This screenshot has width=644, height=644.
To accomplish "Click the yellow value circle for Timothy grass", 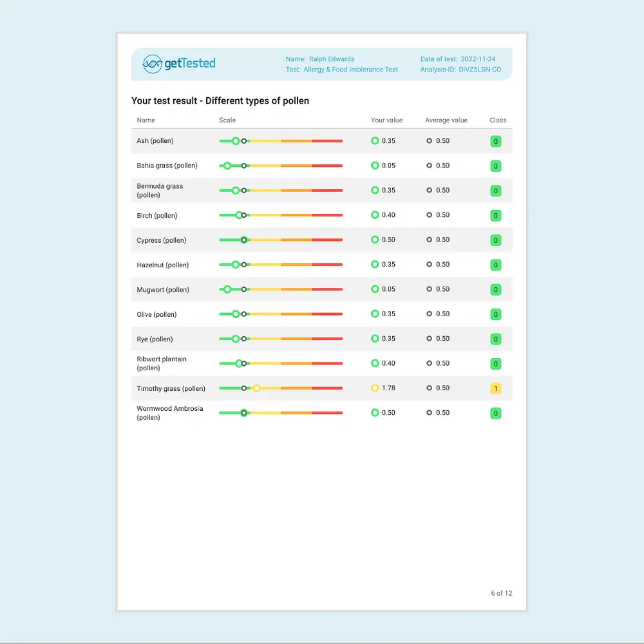I will (x=375, y=388).
